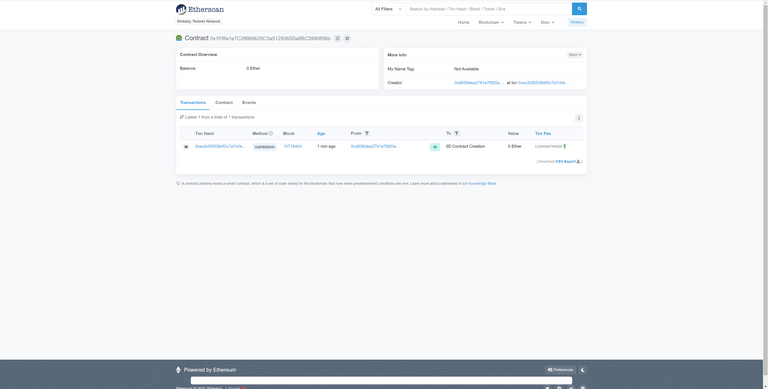Click the 1 min ago age cell
This screenshot has height=389, width=768.
click(326, 146)
